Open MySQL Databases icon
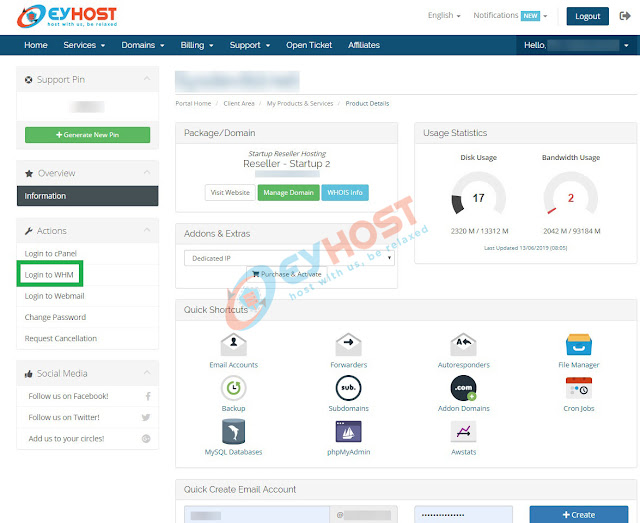Screen dimensions: 640x523 pos(233,432)
